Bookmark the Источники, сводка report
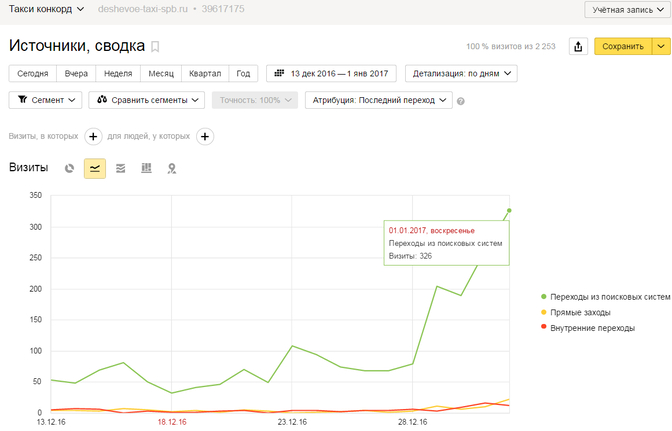Viewport: 672px width, 431px height. pos(155,47)
